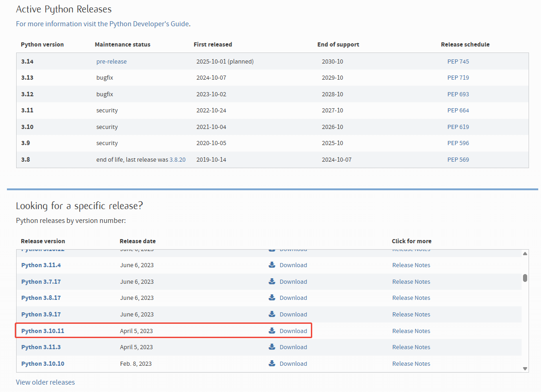Open PEP 719 release schedule

[458, 77]
